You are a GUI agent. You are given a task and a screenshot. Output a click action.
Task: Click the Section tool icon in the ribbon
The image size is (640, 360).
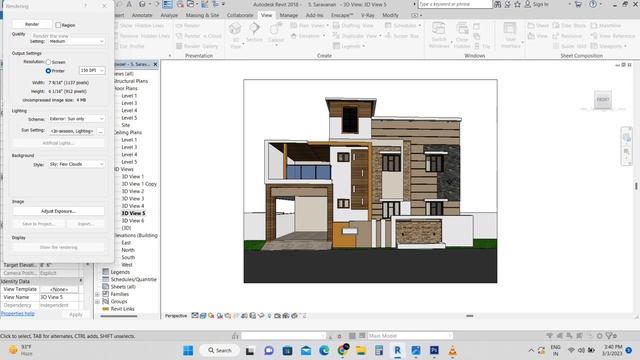(x=254, y=29)
